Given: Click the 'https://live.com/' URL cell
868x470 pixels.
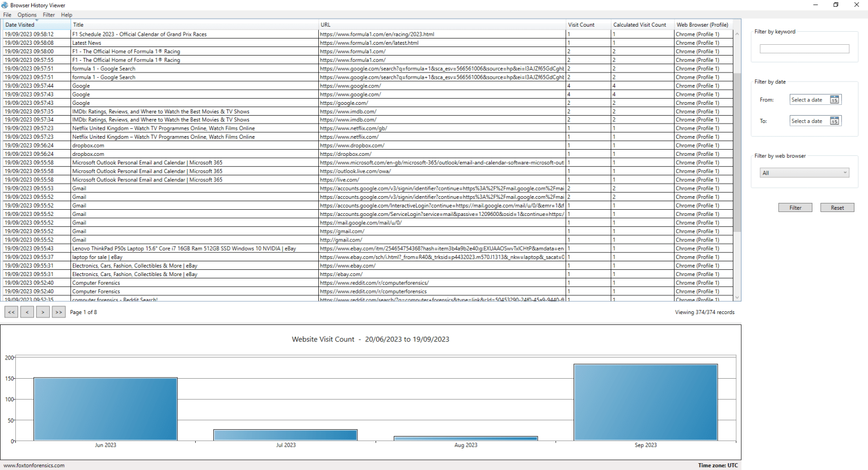Looking at the screenshot, I should 442,180.
